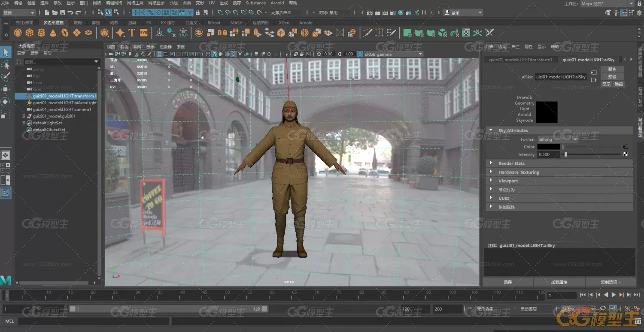Select guizi01_model:LIGHT:aiAreaLight in outliner
The image size is (644, 332).
click(65, 103)
